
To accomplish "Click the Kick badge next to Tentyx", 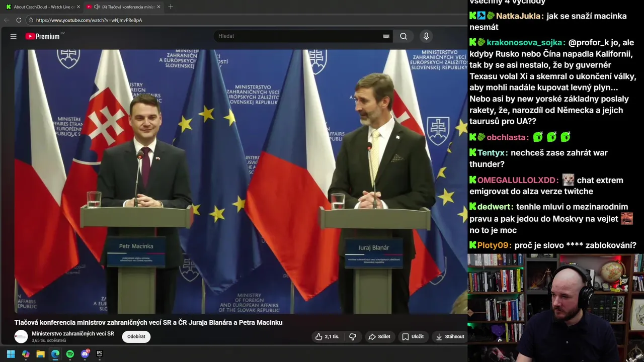I will tap(472, 153).
